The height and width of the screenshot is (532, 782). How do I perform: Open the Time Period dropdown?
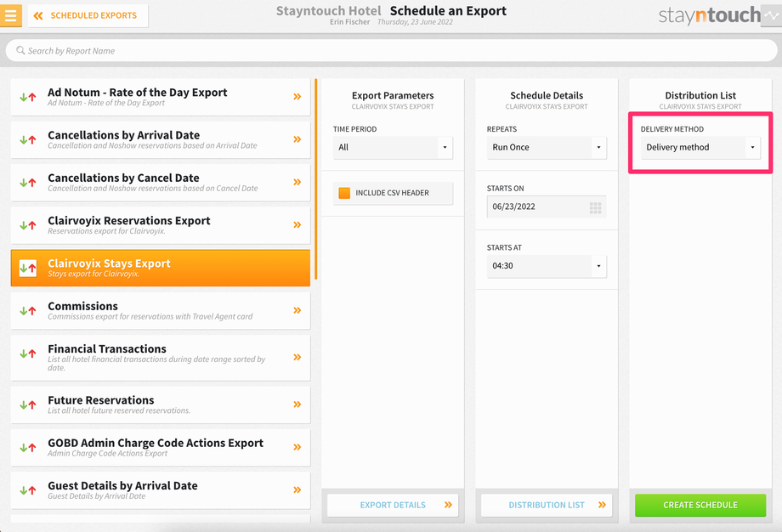393,148
